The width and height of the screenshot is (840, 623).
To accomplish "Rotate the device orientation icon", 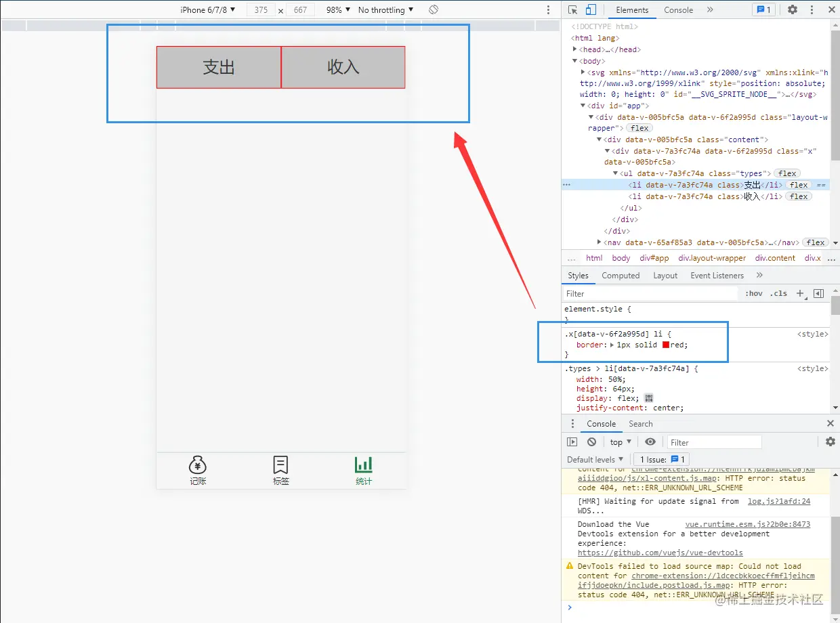I will point(434,9).
